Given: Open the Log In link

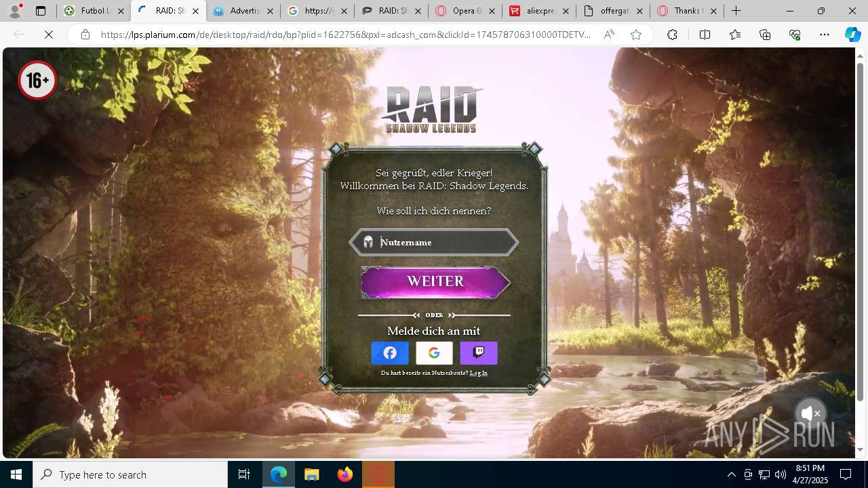Looking at the screenshot, I should [479, 373].
